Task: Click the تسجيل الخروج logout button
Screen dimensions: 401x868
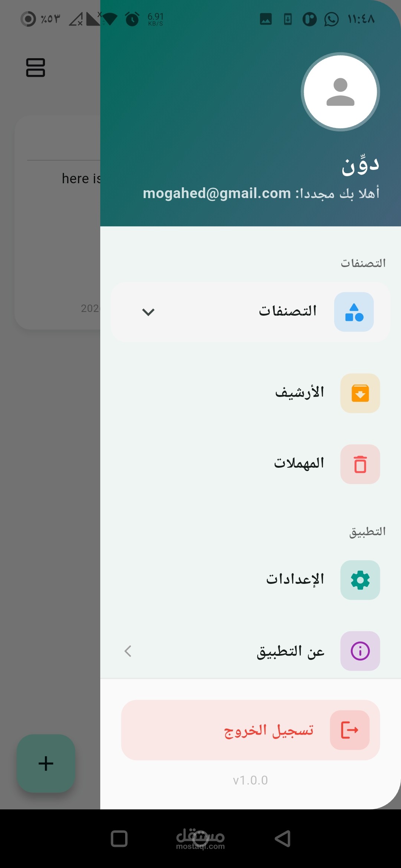Action: (251, 730)
